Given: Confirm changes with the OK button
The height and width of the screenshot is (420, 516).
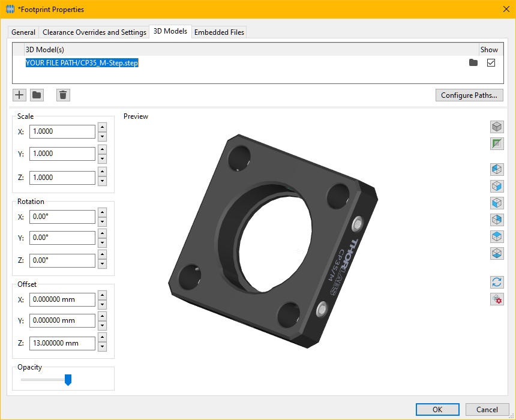Looking at the screenshot, I should [437, 409].
